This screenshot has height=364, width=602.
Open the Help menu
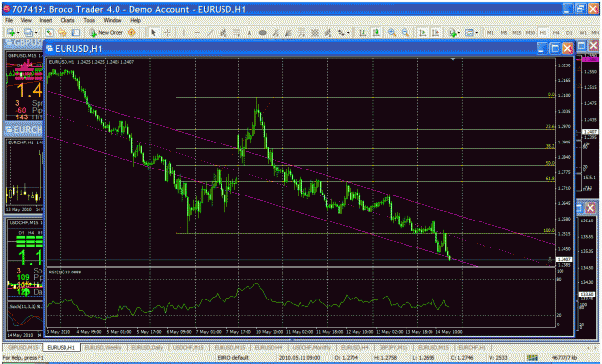pyautogui.click(x=135, y=20)
